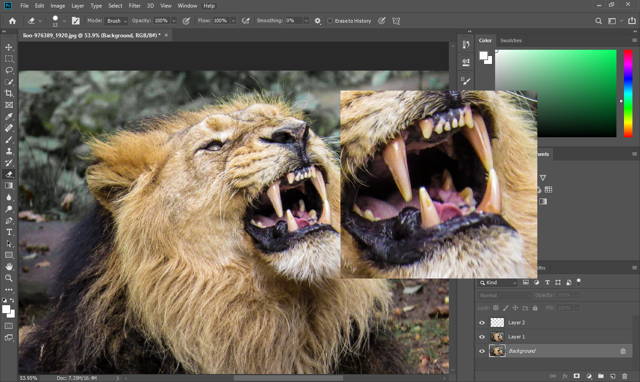Open the Image menu
Screen dimensions: 640x382
pos(58,6)
